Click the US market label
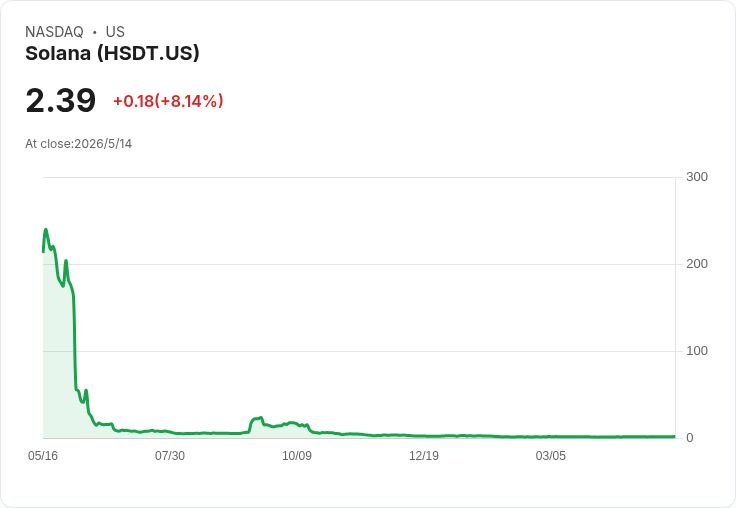The height and width of the screenshot is (508, 736). pos(115,32)
